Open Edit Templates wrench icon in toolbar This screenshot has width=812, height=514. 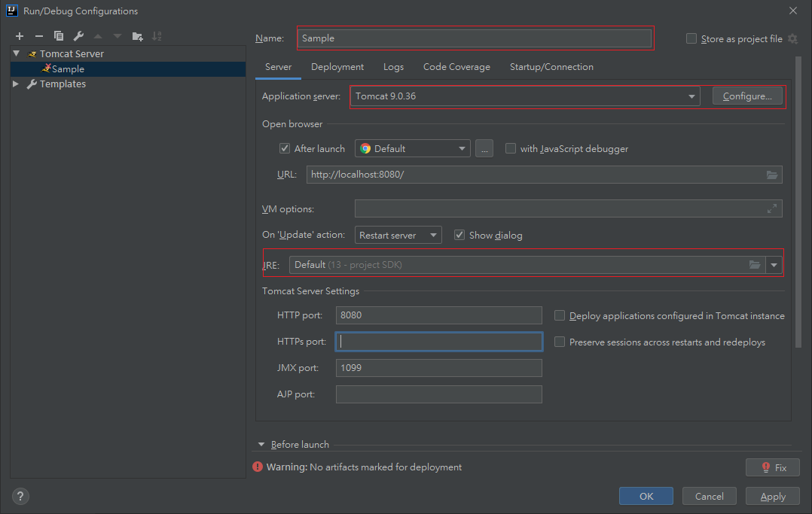(x=78, y=35)
